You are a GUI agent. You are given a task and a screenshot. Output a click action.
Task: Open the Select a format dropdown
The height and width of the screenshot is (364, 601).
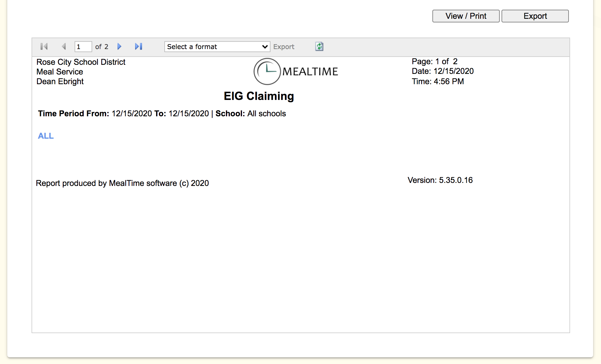tap(212, 47)
